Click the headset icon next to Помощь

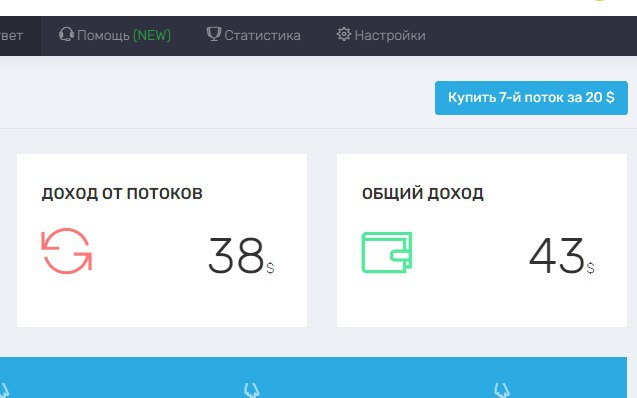[66, 35]
